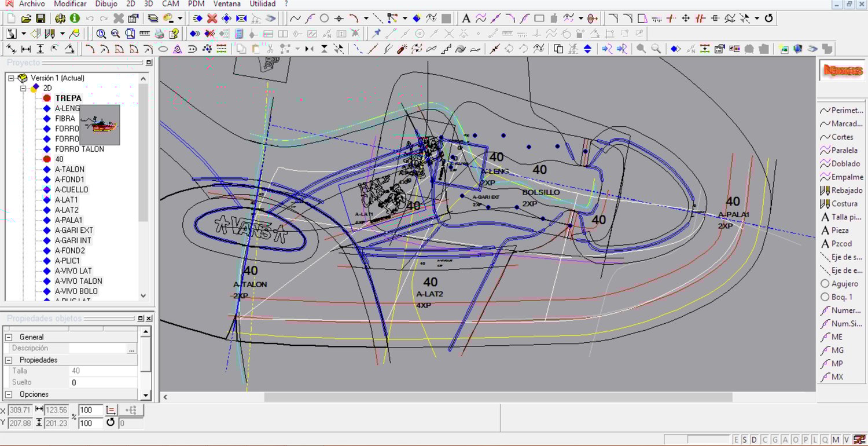Select the text 'A' tool

click(x=466, y=19)
